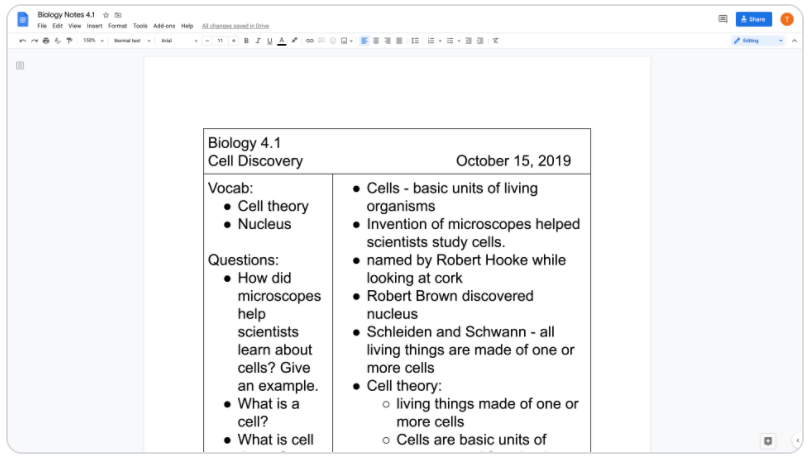Expand the Editing mode dropdown
This screenshot has width=812, height=462.
point(759,41)
